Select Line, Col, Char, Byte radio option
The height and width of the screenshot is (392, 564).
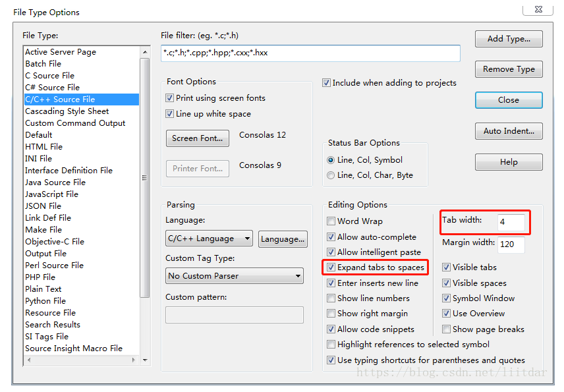(x=331, y=175)
